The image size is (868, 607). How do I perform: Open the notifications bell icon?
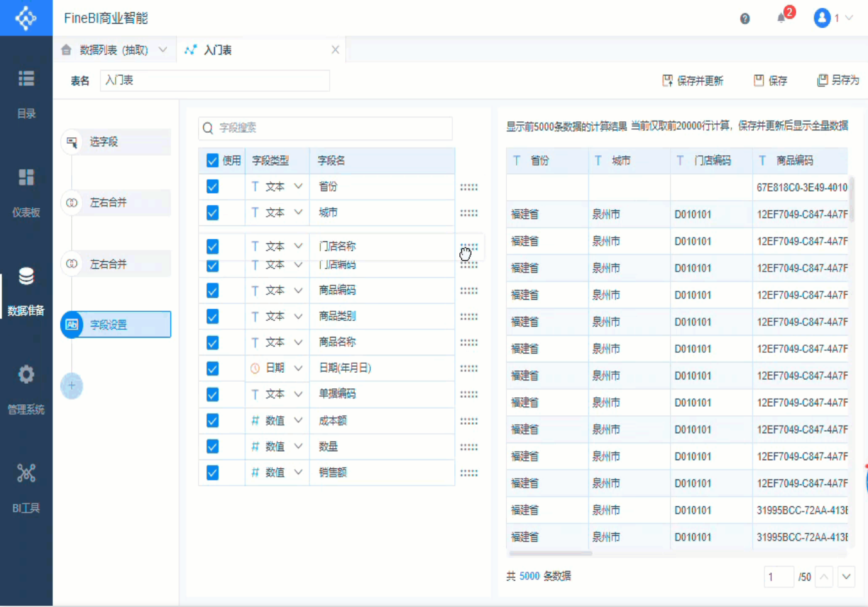[781, 18]
